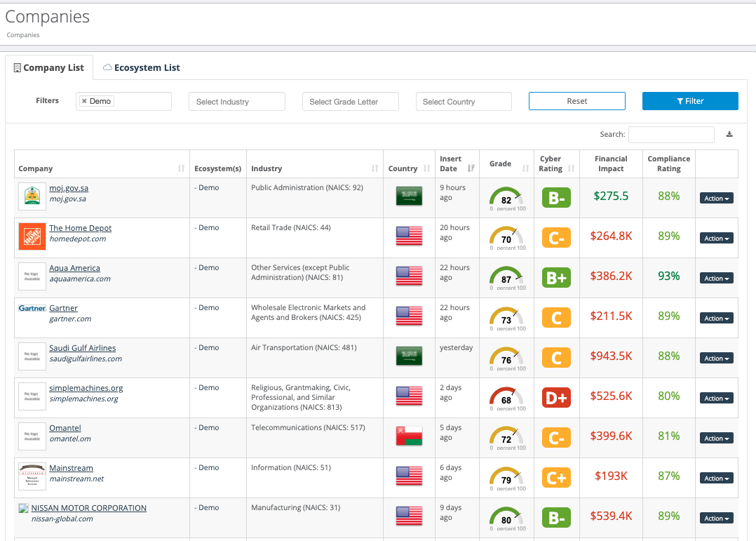Viewport: 756px width, 541px height.
Task: Remove the Demo filter tag
Action: click(84, 101)
